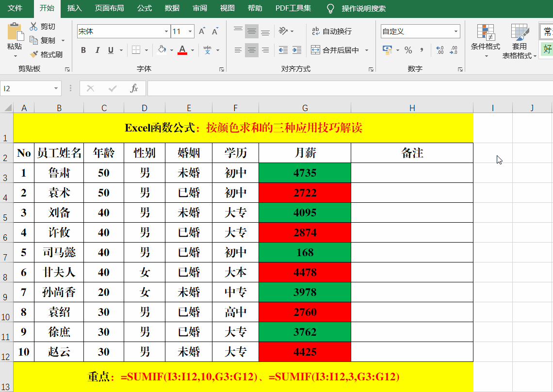Click the increase font size icon
553x392 pixels.
[x=202, y=31]
